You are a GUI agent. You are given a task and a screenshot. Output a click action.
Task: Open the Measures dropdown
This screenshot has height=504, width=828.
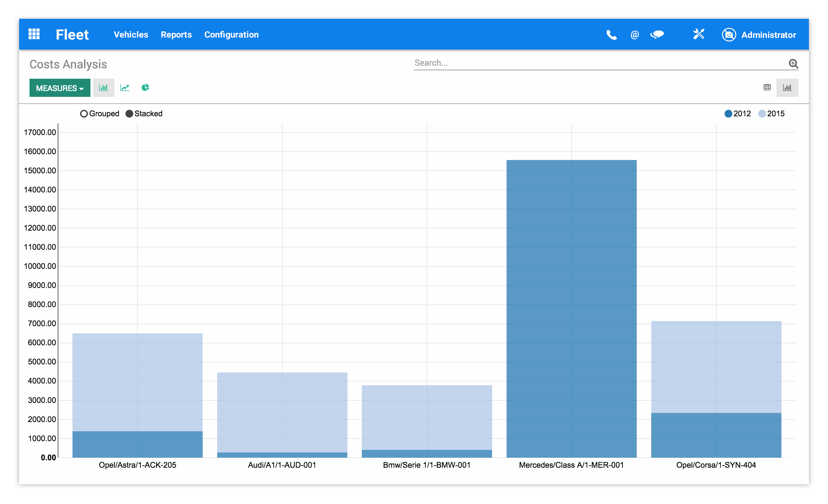tap(60, 88)
